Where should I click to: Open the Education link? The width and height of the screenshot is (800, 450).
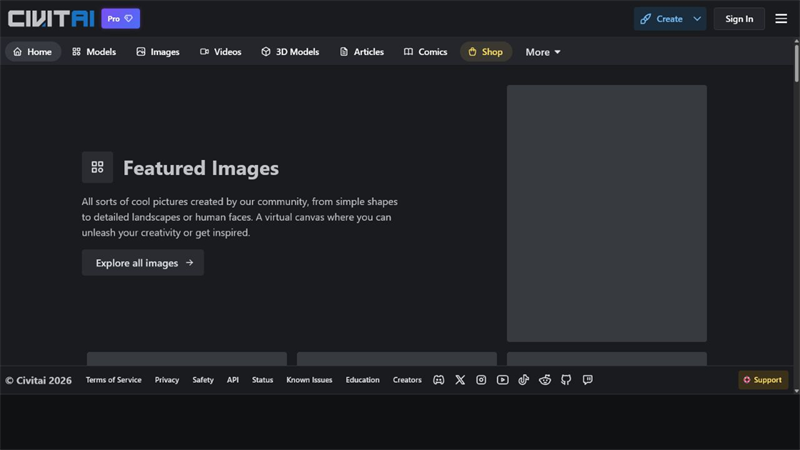(362, 380)
